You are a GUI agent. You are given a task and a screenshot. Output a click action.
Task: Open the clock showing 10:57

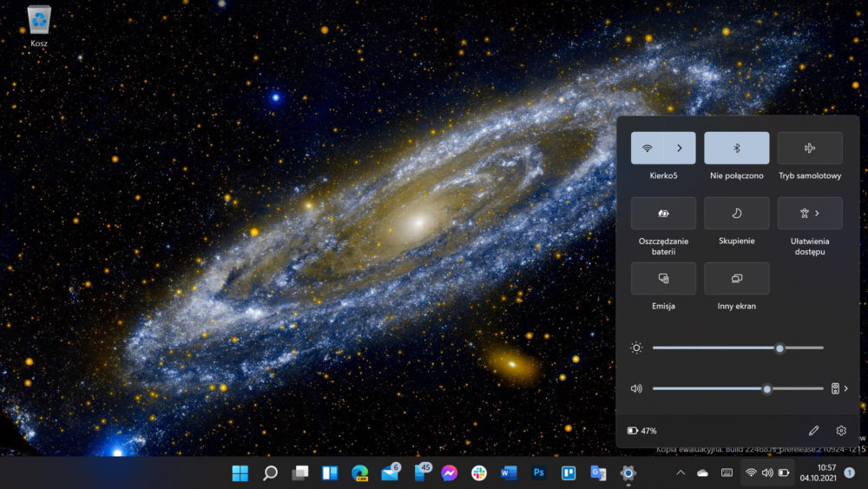[818, 473]
